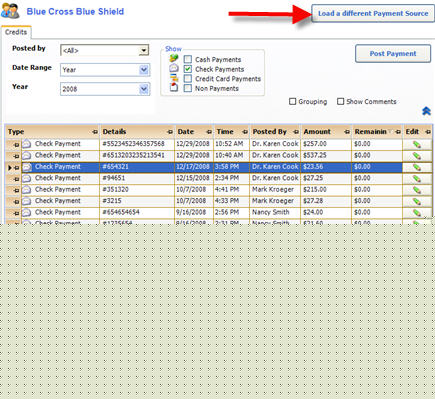Viewport: 435px width, 399px height.
Task: Pin the Remaining column
Action: coord(398,132)
